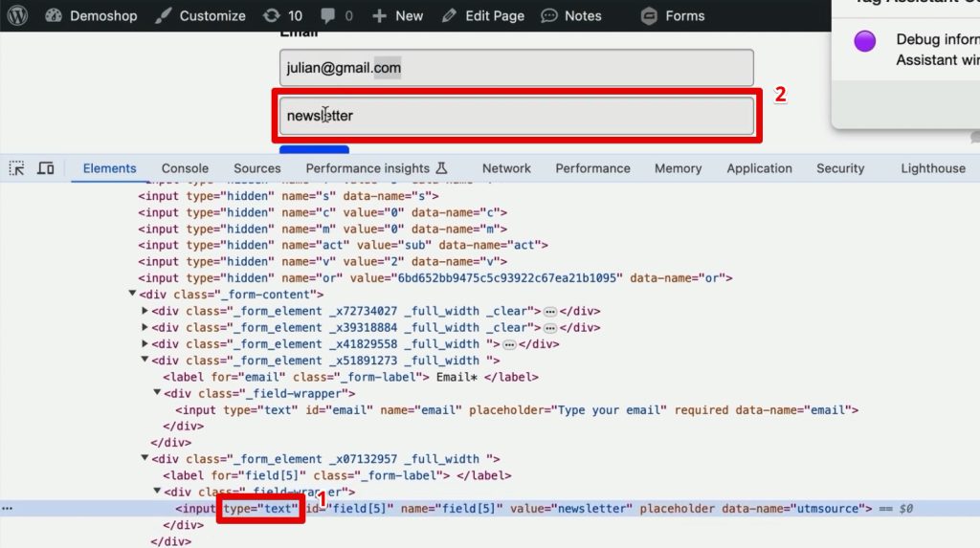Open the Performance insights tab
The width and height of the screenshot is (980, 548).
tap(376, 168)
